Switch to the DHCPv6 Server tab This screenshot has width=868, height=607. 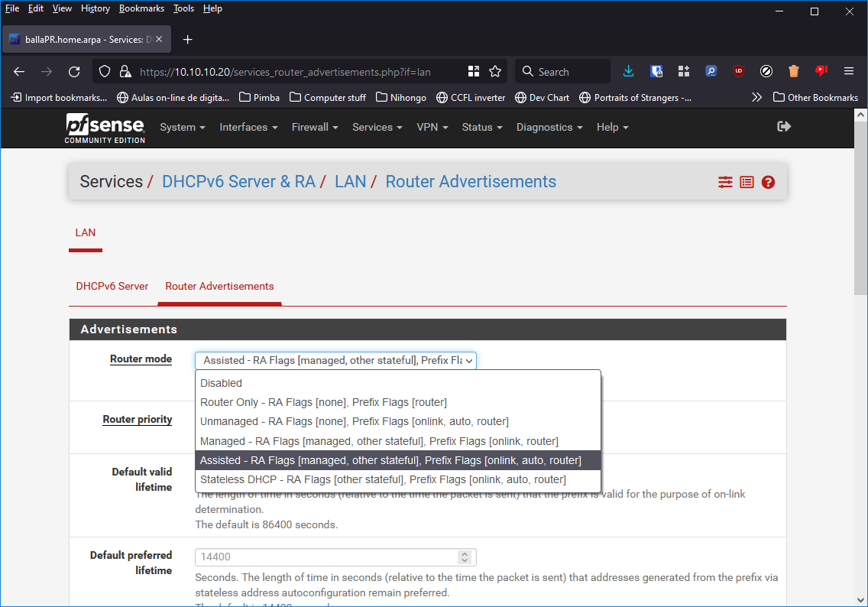(112, 286)
